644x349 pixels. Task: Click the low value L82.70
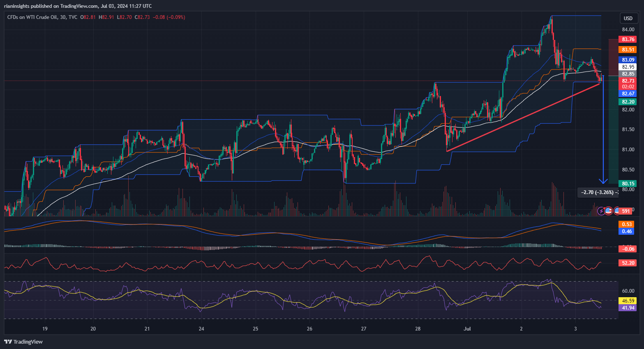coord(125,17)
